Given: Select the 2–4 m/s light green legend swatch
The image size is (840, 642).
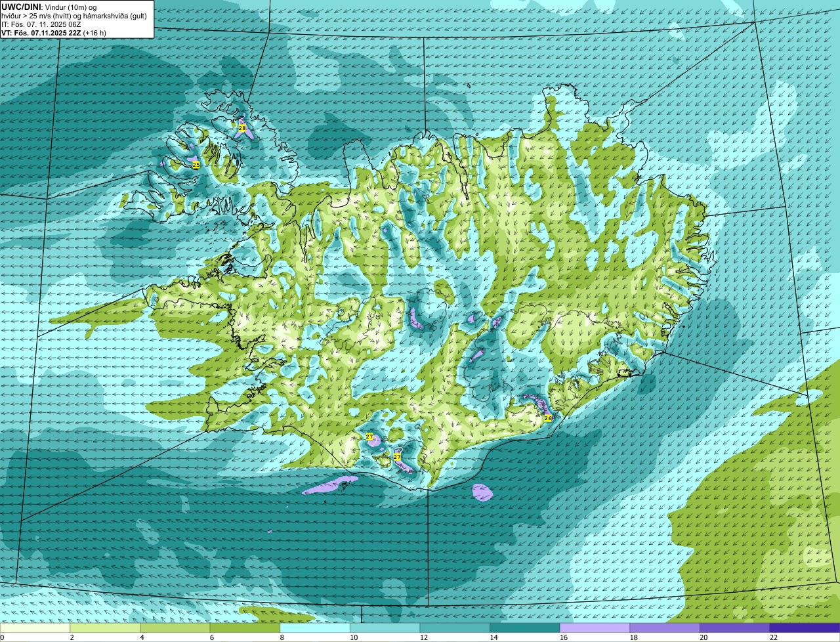Looking at the screenshot, I should (x=105, y=628).
